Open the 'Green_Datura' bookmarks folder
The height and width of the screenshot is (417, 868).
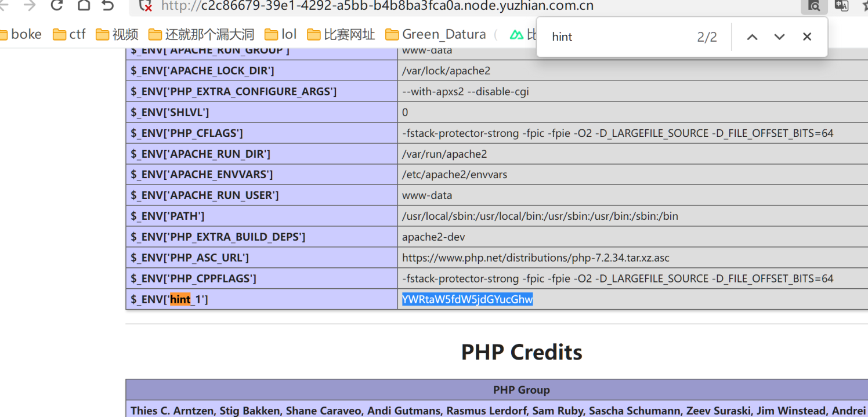point(436,34)
